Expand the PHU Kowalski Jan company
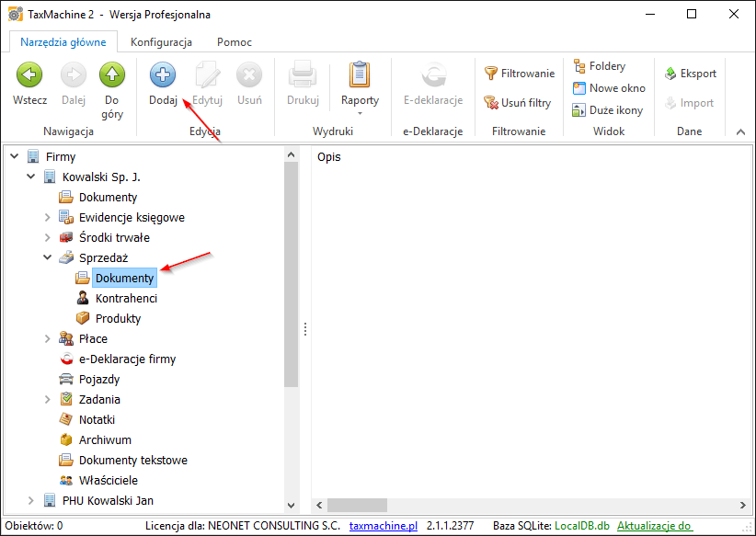Screen dimensions: 756x536 point(31,501)
